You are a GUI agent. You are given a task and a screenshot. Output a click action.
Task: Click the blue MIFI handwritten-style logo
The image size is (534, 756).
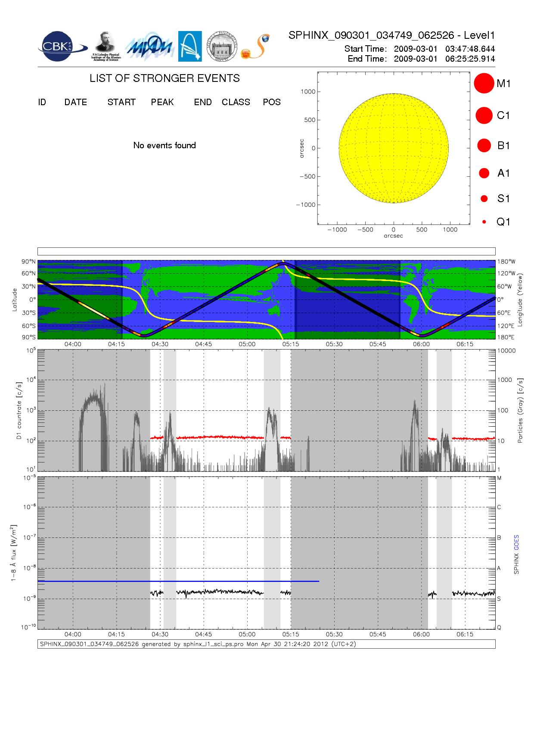click(149, 47)
